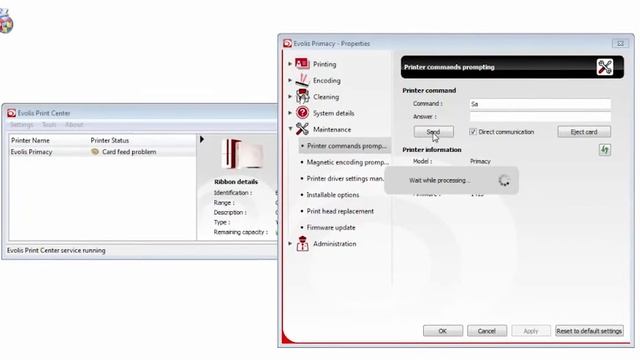Click the Eject card button
This screenshot has height=360, width=640.
(x=584, y=131)
